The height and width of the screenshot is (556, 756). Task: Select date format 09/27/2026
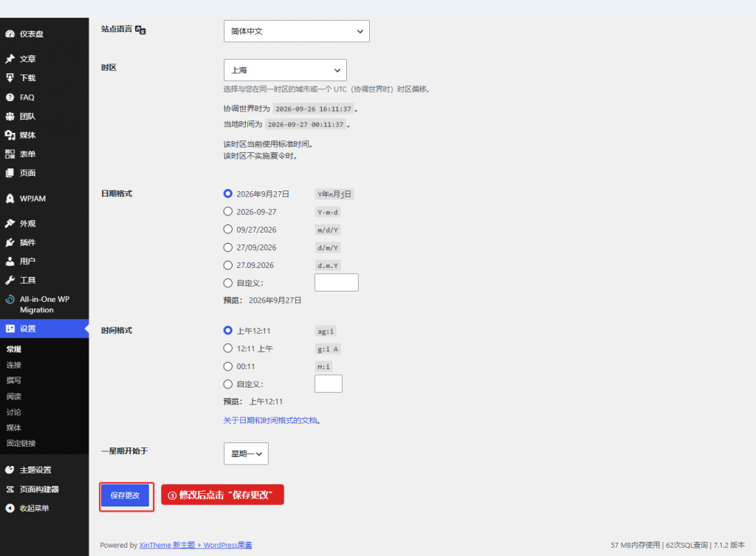(x=228, y=229)
